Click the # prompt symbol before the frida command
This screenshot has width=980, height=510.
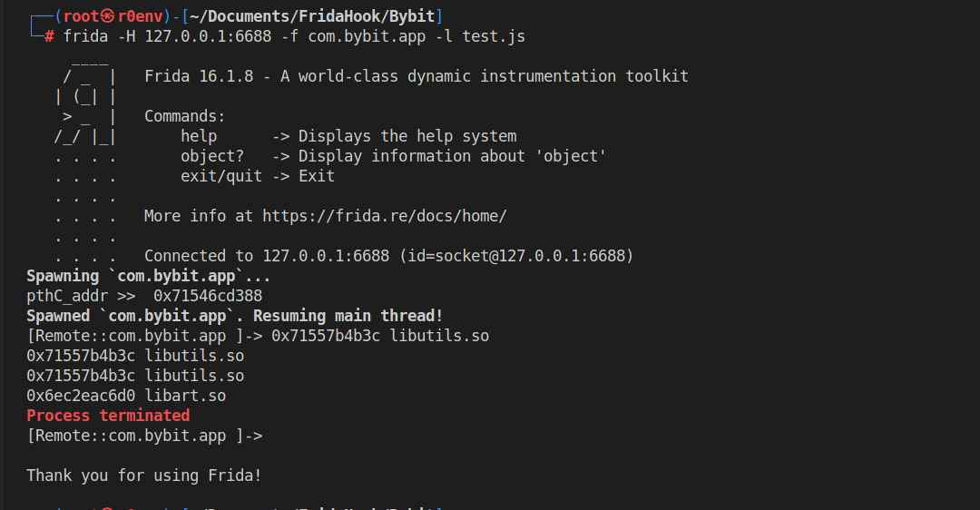(49, 36)
